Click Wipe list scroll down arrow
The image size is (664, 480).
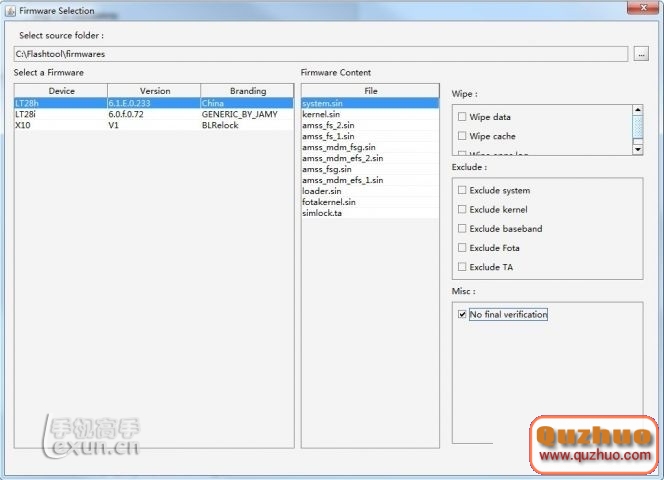pos(638,149)
